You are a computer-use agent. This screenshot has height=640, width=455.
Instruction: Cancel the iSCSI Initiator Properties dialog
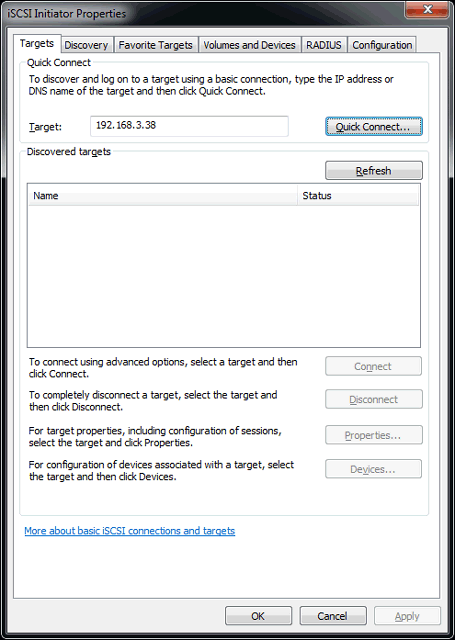(x=333, y=616)
